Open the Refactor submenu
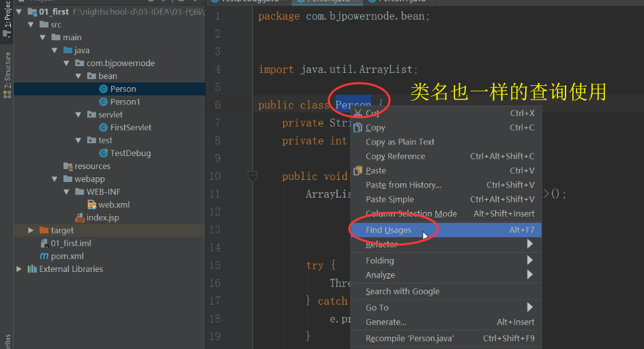This screenshot has width=644, height=349. 446,244
